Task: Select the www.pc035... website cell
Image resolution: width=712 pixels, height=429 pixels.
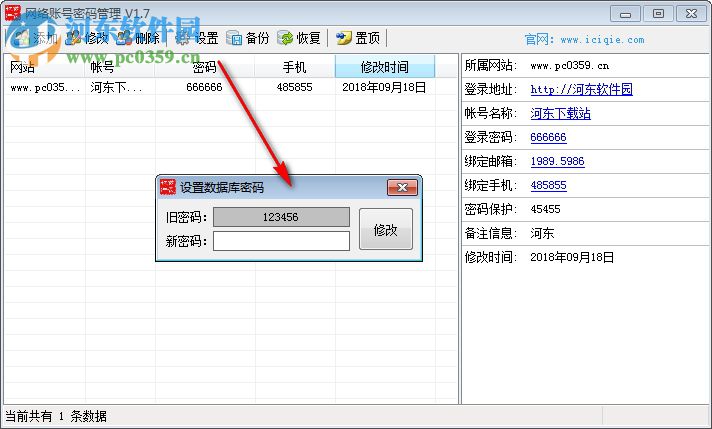Action: click(x=44, y=87)
